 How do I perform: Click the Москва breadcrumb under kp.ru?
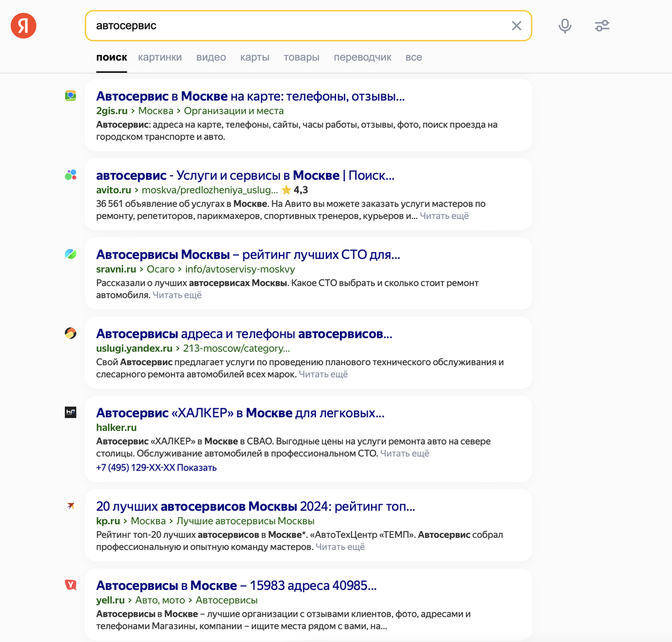click(148, 520)
